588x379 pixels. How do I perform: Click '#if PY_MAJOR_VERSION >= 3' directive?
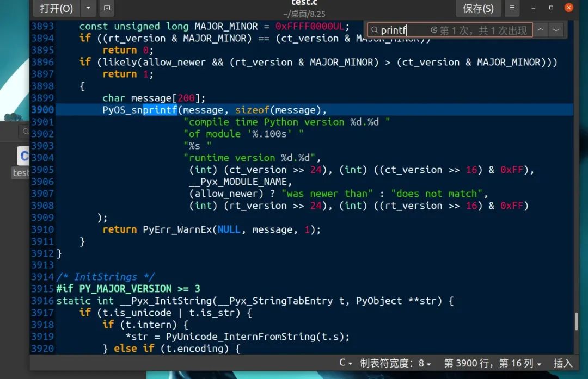128,289
